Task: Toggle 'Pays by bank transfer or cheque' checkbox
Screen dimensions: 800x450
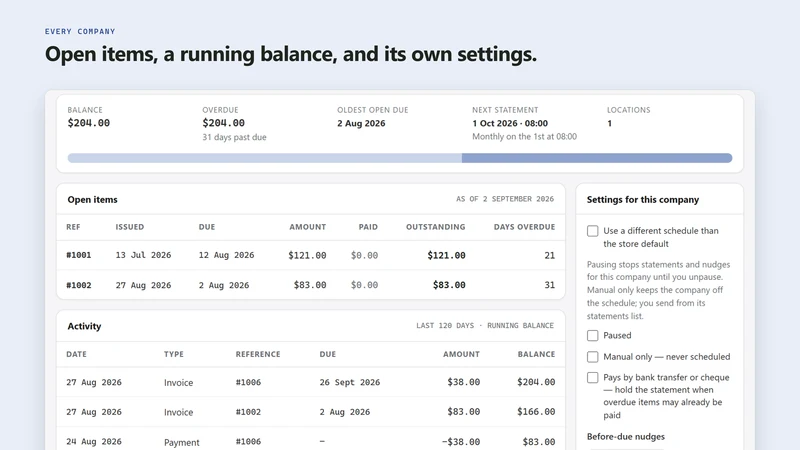Action: click(592, 378)
